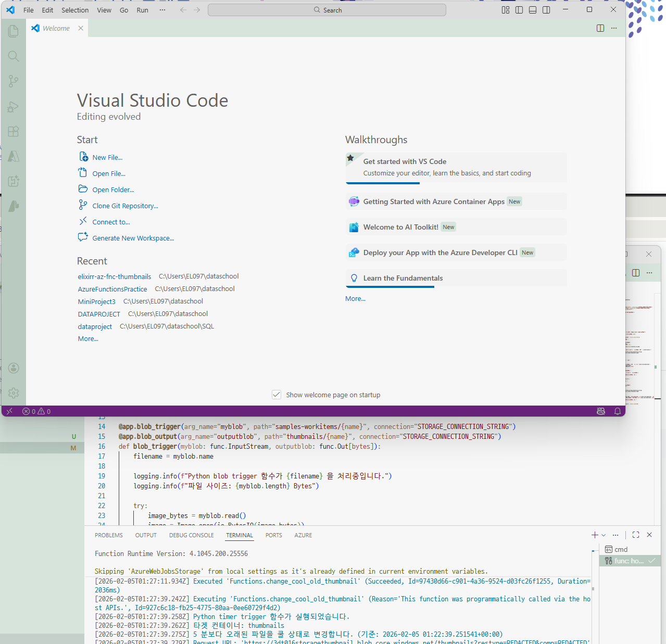Split the Welcome editor right
This screenshot has height=644, width=666.
(600, 28)
